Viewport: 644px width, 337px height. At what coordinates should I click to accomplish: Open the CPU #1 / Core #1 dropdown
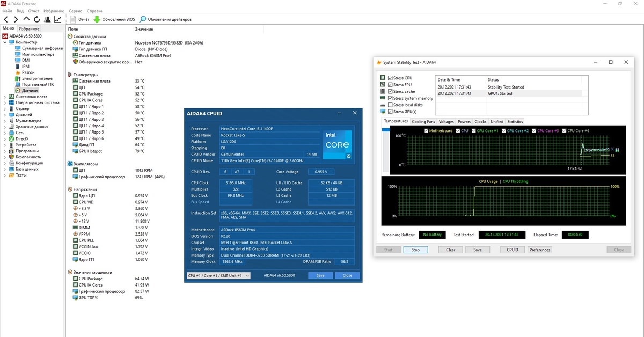[x=218, y=275]
